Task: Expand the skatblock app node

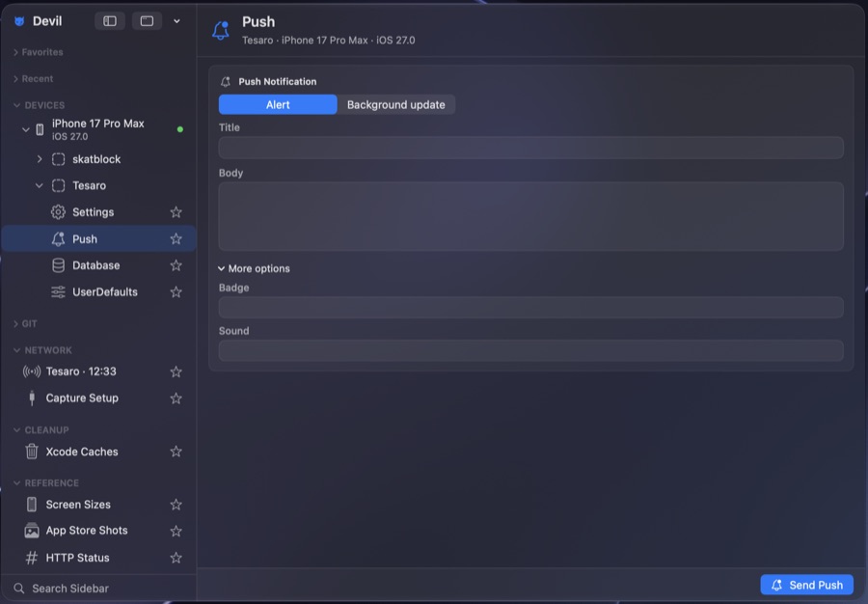Action: [x=39, y=159]
